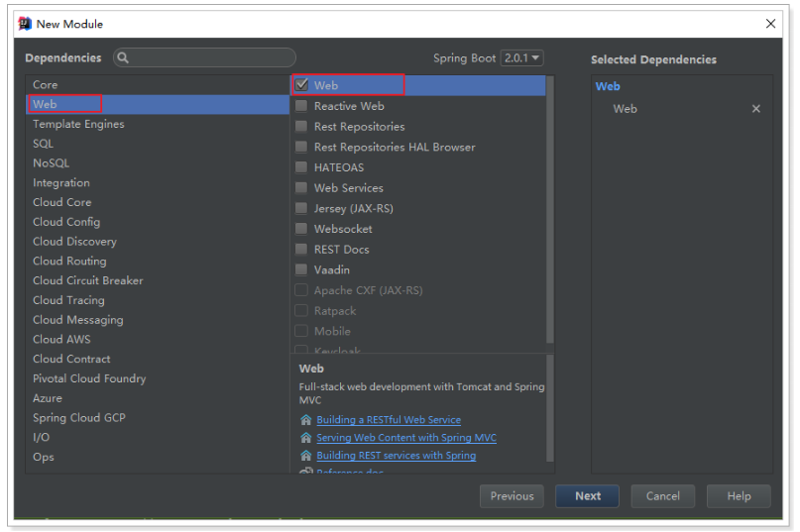Viewport: 800px width, 532px height.
Task: Cancel the New Module wizard
Action: click(663, 495)
